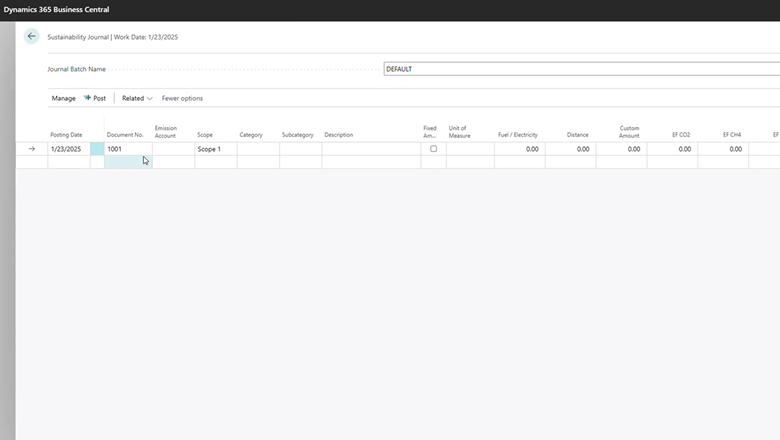
Task: Click the Emission Account cell in first row
Action: 173,149
